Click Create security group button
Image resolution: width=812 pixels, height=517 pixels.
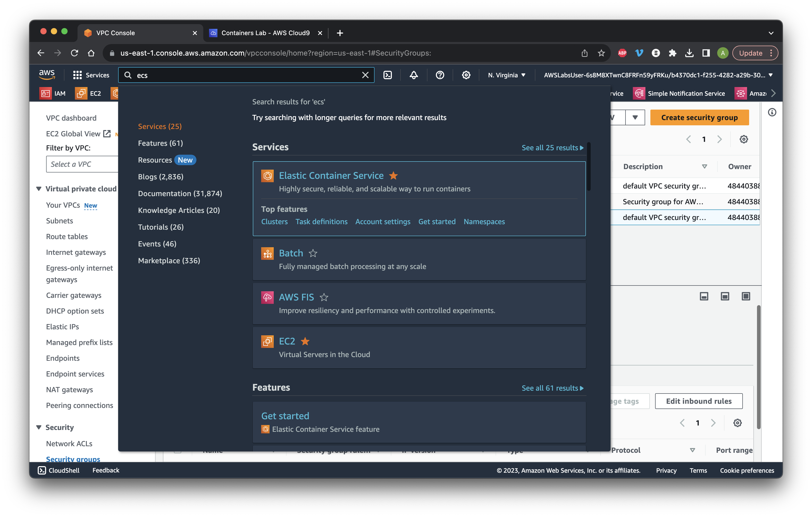click(699, 117)
